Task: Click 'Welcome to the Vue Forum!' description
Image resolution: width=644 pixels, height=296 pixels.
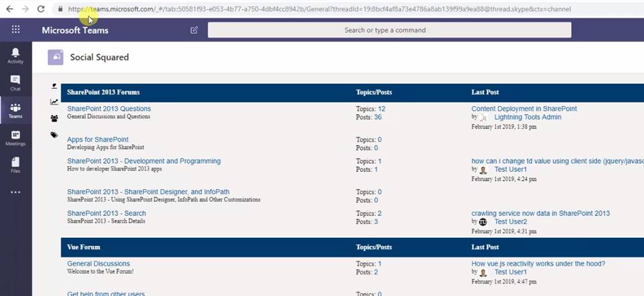Action: pyautogui.click(x=100, y=271)
